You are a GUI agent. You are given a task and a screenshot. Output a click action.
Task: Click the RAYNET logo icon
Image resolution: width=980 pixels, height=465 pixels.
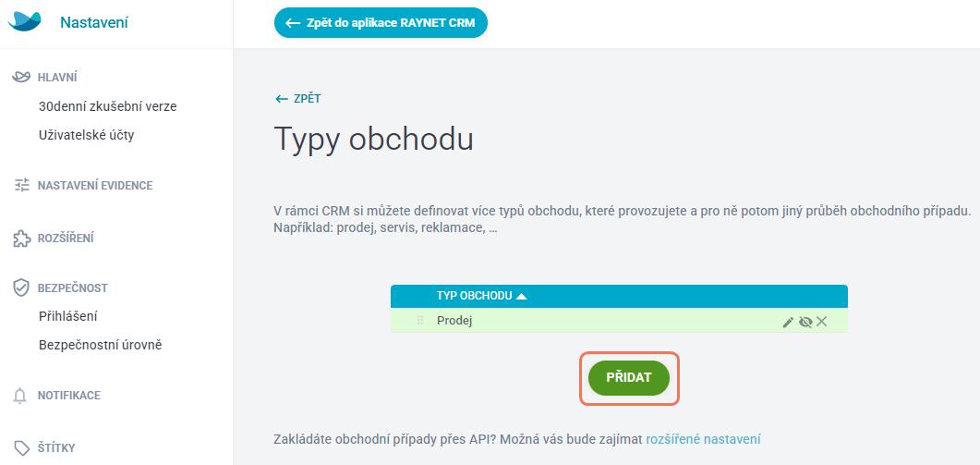pyautogui.click(x=24, y=22)
